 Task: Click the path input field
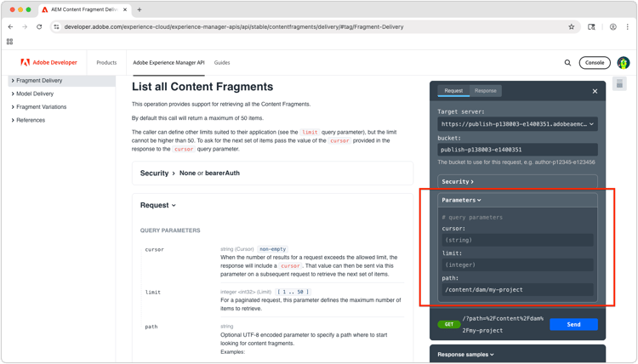517,289
